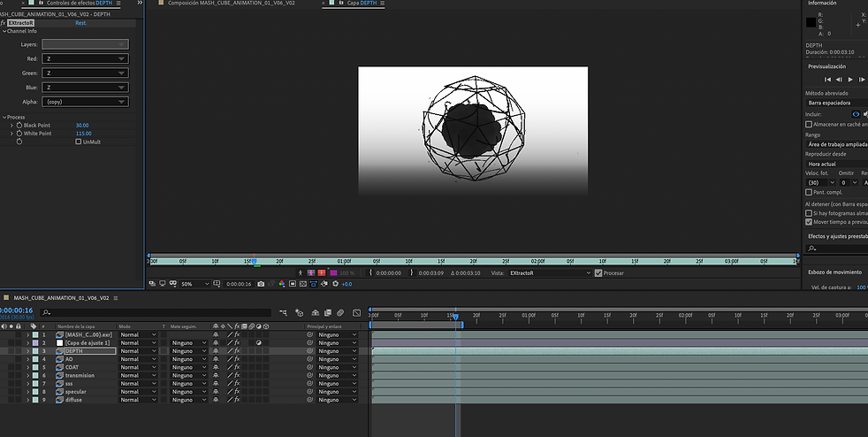Screen dimensions: 868x437
Task: Open the channel and color management icon
Action: (281, 284)
